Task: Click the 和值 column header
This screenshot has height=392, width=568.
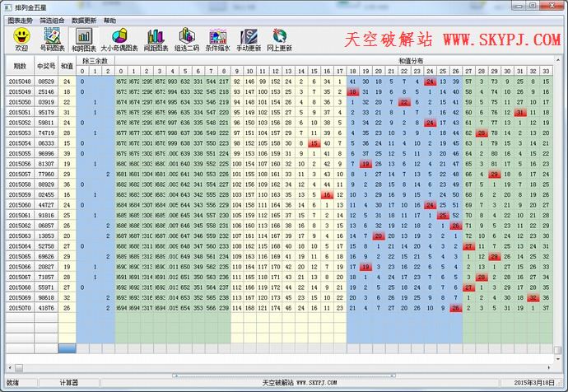Action: pos(68,66)
